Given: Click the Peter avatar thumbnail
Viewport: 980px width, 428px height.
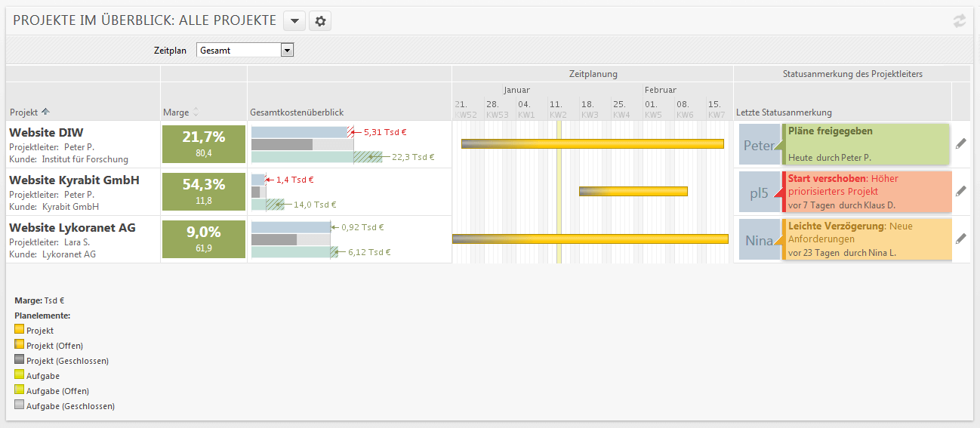Looking at the screenshot, I should point(759,145).
